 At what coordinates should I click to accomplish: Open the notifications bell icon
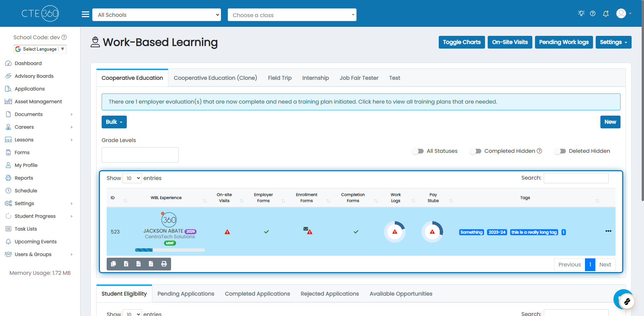click(606, 14)
